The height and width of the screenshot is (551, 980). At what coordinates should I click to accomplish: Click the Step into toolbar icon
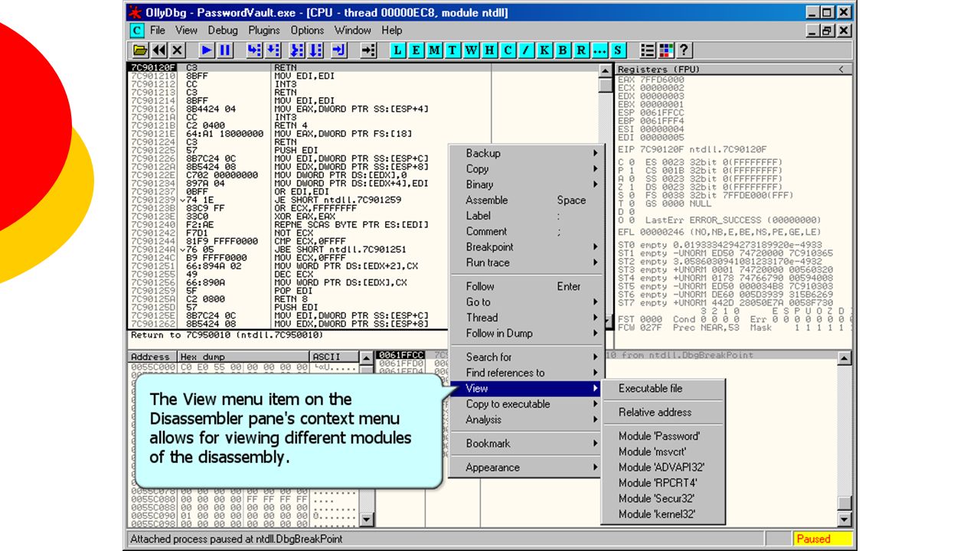coord(254,51)
